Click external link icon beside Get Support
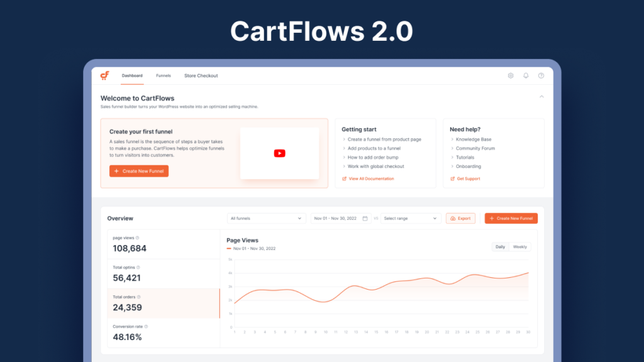The image size is (644, 362). pos(453,178)
